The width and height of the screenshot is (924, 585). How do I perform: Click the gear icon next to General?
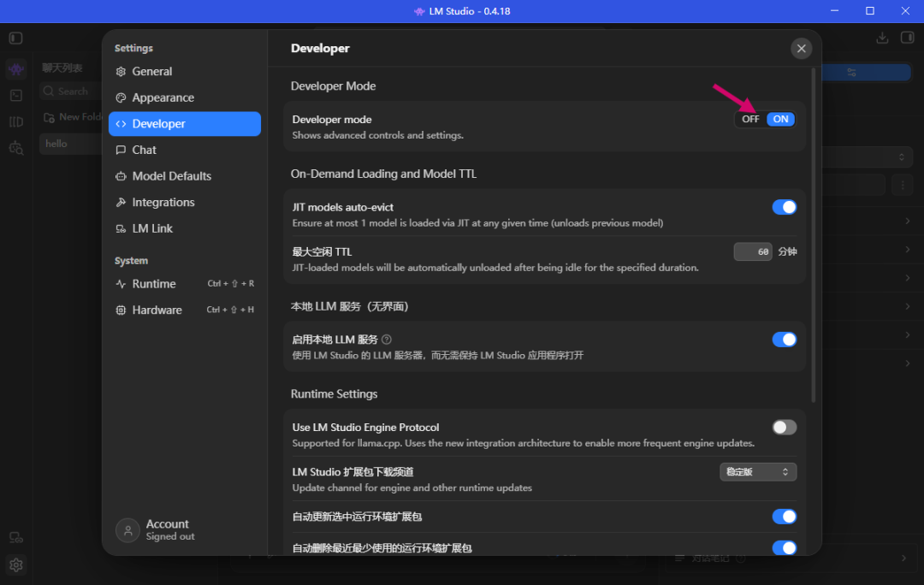click(121, 71)
